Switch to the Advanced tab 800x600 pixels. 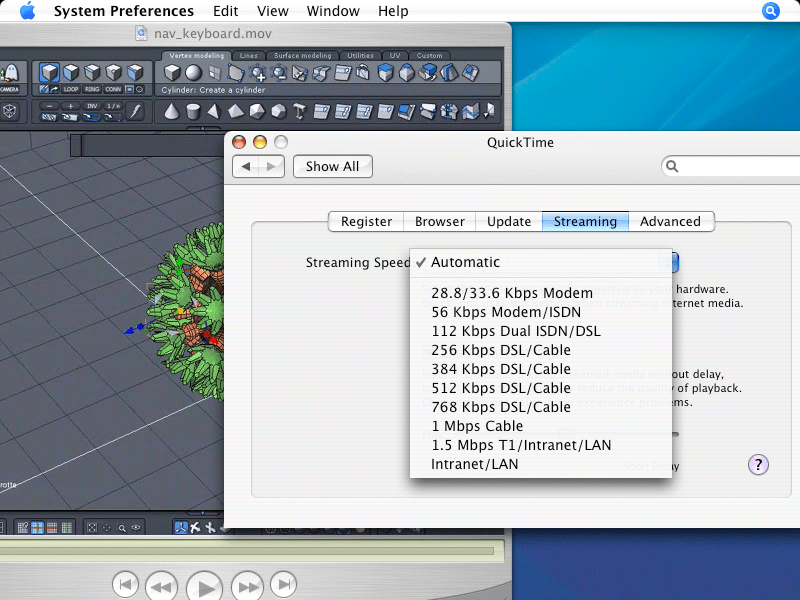point(670,221)
